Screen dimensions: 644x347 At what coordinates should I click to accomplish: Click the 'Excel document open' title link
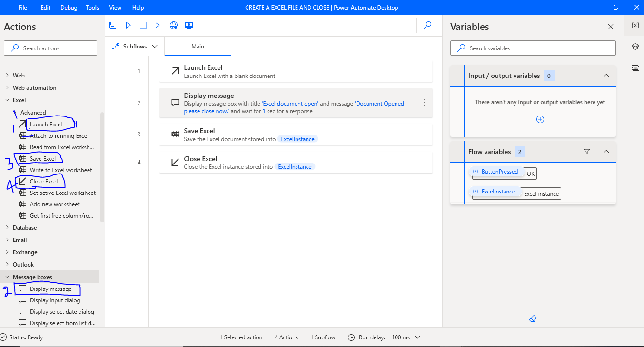pyautogui.click(x=290, y=104)
